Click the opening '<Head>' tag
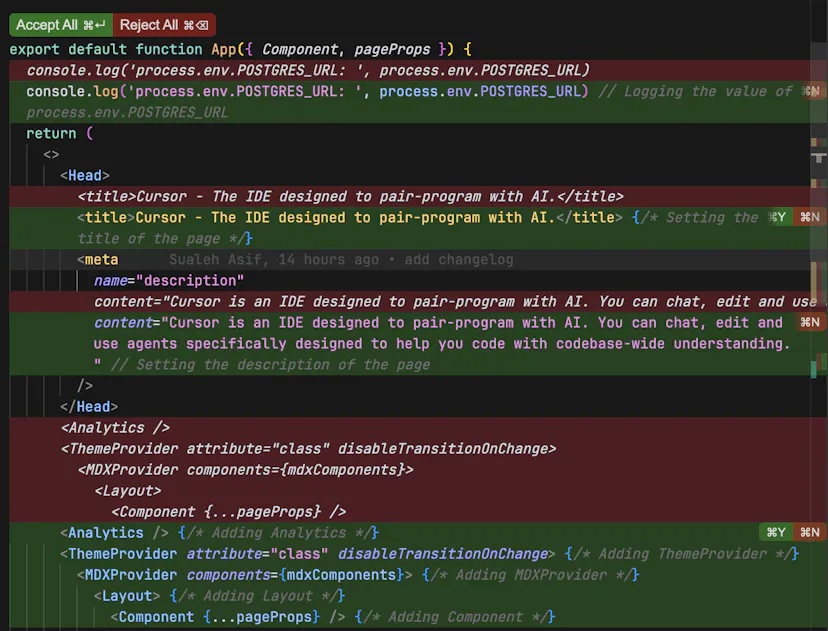 click(x=84, y=175)
